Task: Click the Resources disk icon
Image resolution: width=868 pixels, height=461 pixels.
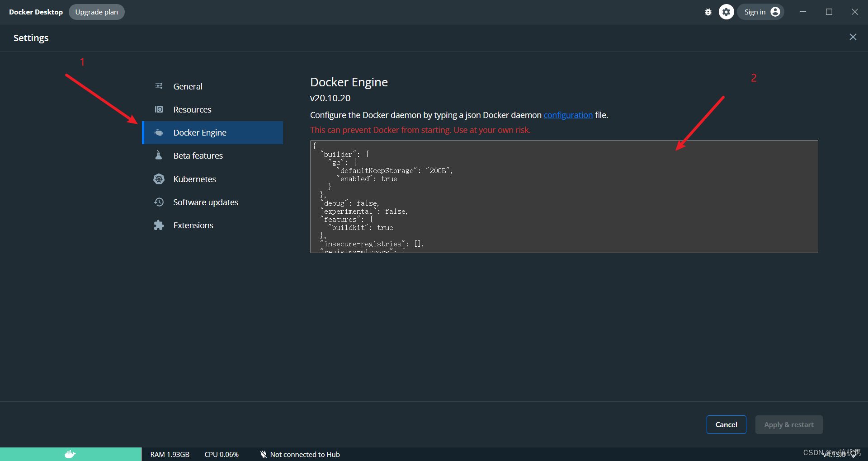Action: click(159, 109)
